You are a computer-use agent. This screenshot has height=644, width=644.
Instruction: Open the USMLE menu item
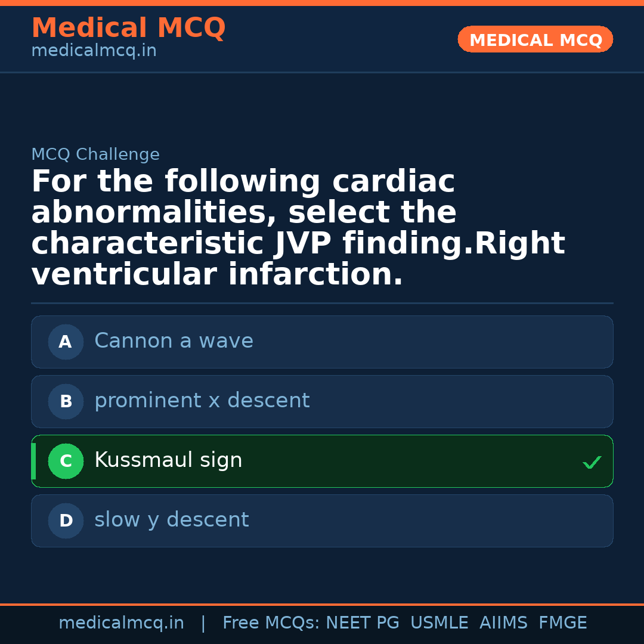439,623
